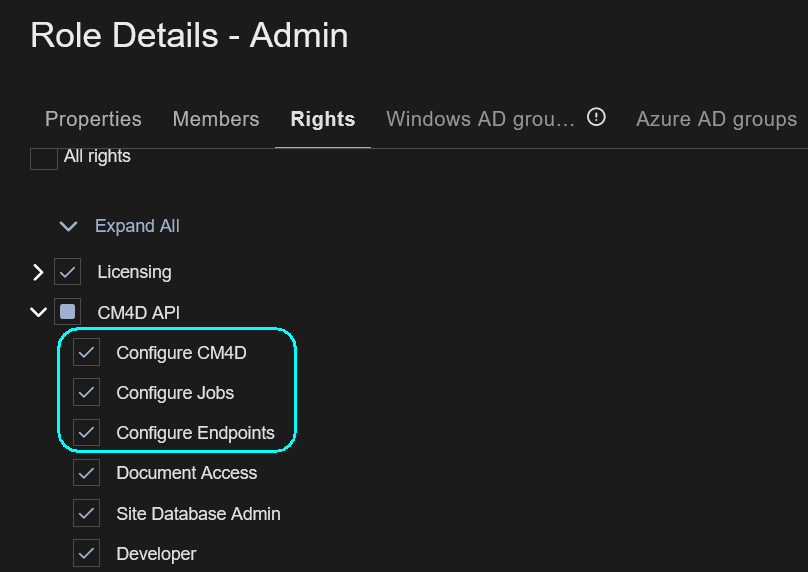The image size is (808, 572).
Task: Open the Windows AD groups tab
Action: 480,119
